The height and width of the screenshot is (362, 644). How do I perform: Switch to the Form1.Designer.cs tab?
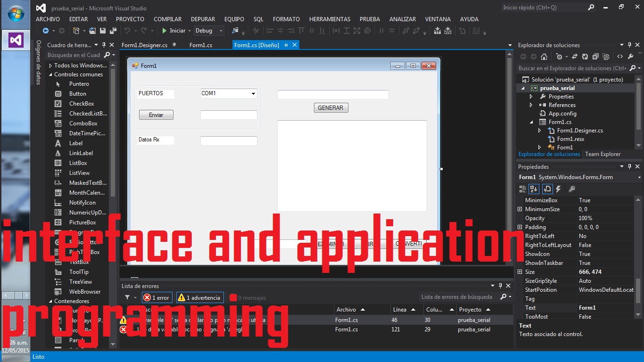(x=144, y=45)
